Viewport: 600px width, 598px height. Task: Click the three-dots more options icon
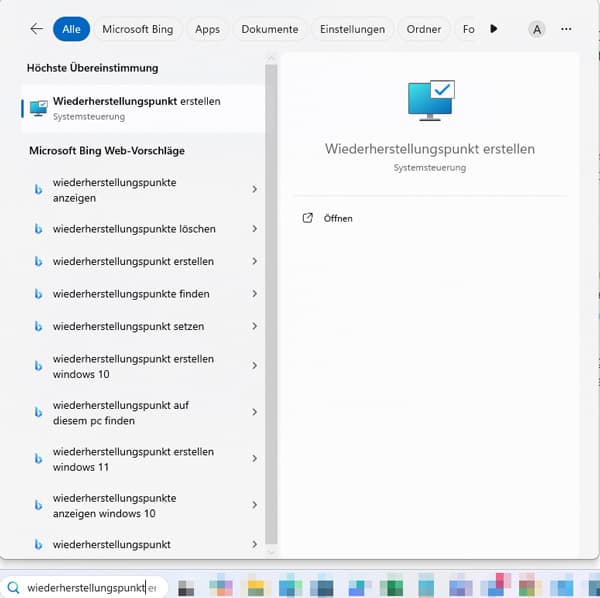click(x=567, y=29)
